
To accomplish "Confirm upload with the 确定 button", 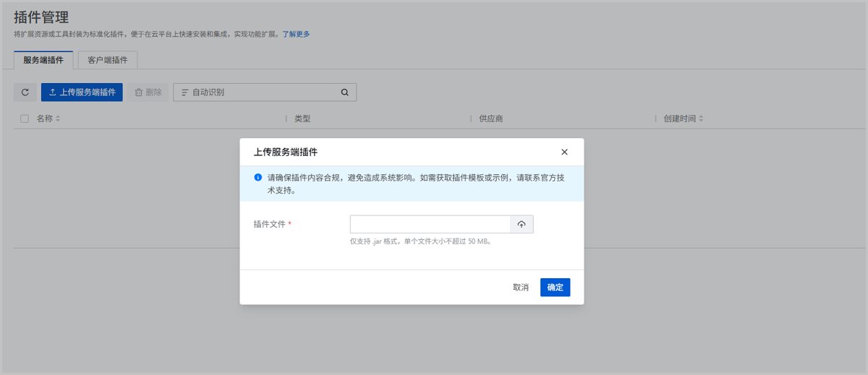I will [555, 288].
